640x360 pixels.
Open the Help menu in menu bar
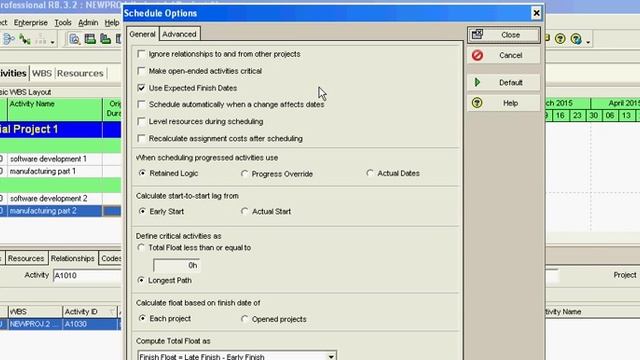pos(112,23)
